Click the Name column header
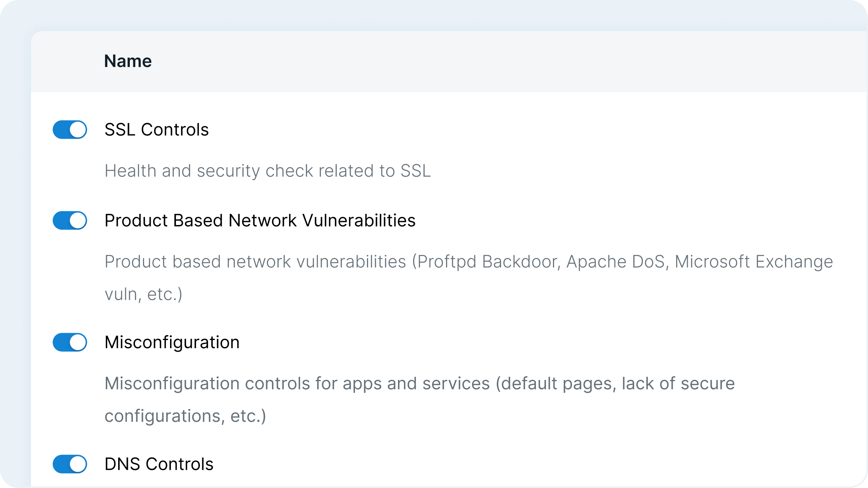Image resolution: width=868 pixels, height=488 pixels. 128,61
